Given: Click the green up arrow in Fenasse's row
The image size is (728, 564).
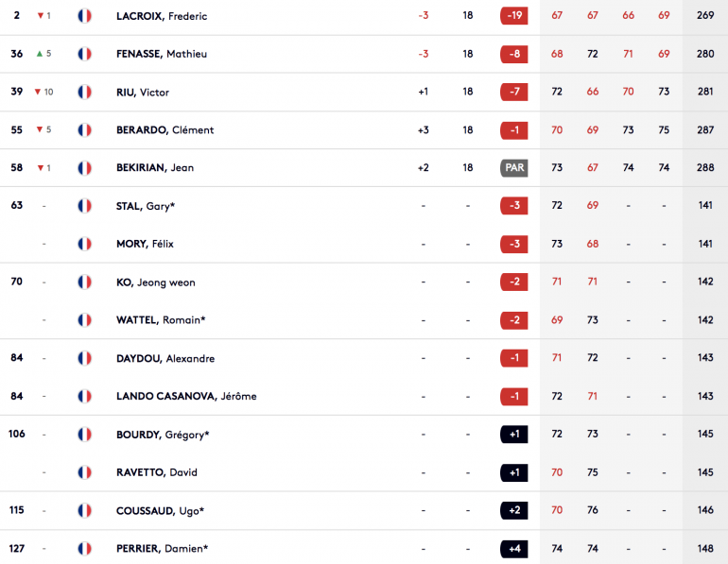Looking at the screenshot, I should (x=40, y=54).
